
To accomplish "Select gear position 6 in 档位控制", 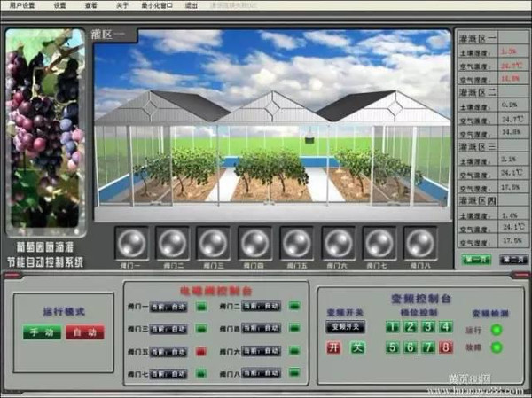I will pos(410,347).
